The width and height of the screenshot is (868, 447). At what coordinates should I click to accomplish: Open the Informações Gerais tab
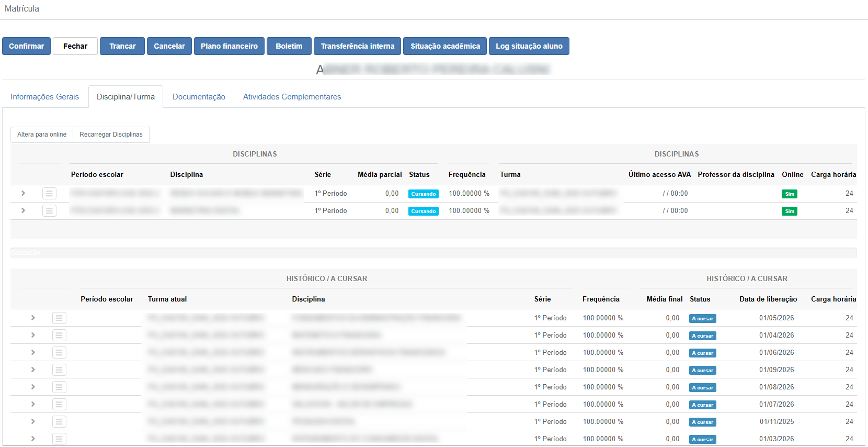point(44,97)
